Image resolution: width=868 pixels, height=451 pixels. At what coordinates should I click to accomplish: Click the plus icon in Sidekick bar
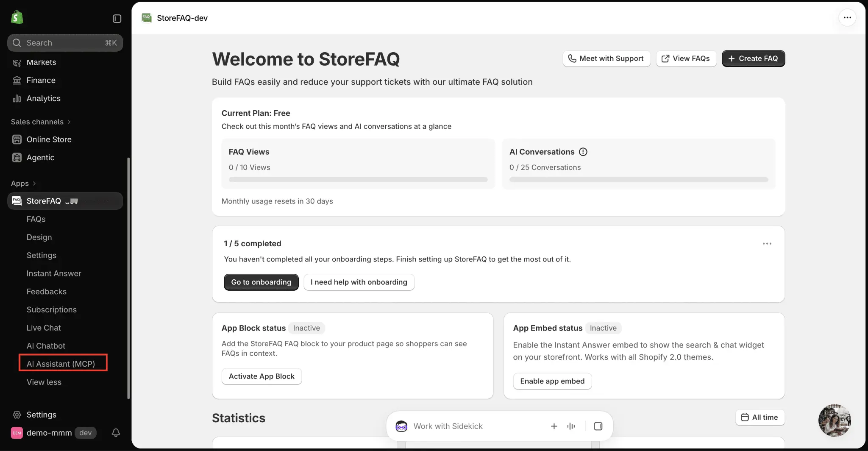[x=554, y=426]
